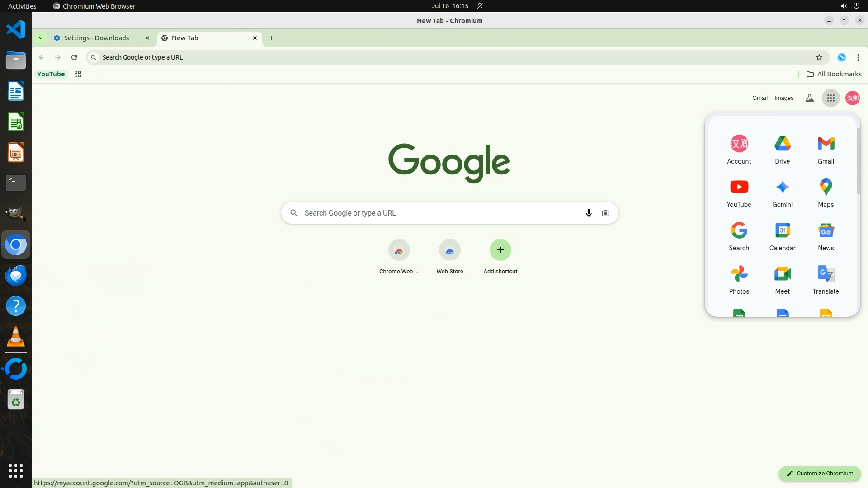The width and height of the screenshot is (868, 488).
Task: Open Google Calendar in apps panel
Action: tap(782, 236)
